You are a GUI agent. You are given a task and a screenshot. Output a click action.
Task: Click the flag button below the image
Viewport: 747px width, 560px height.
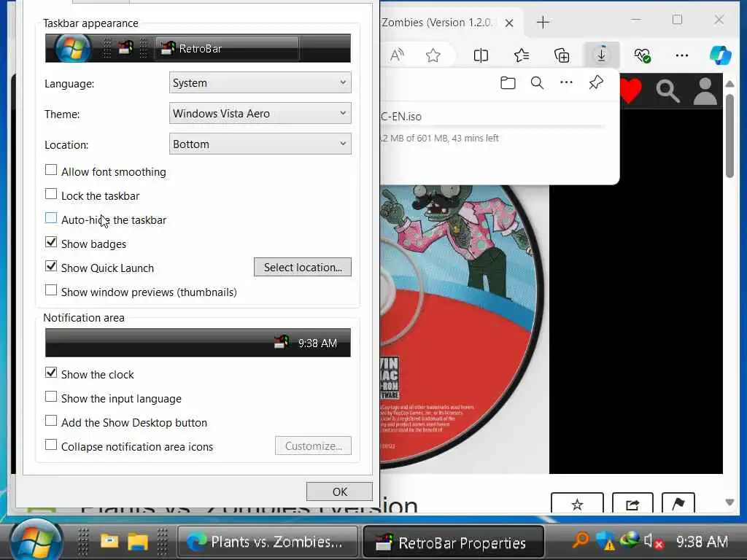click(678, 504)
